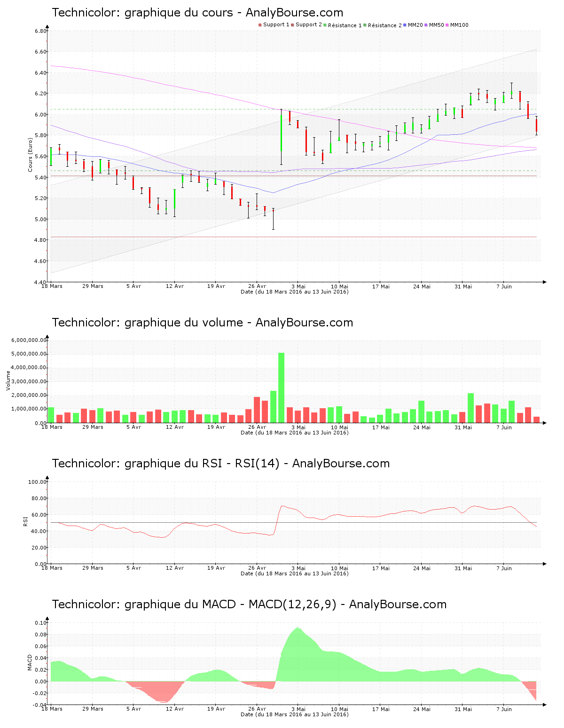Click the date range caption under the MACD chart

[x=294, y=714]
